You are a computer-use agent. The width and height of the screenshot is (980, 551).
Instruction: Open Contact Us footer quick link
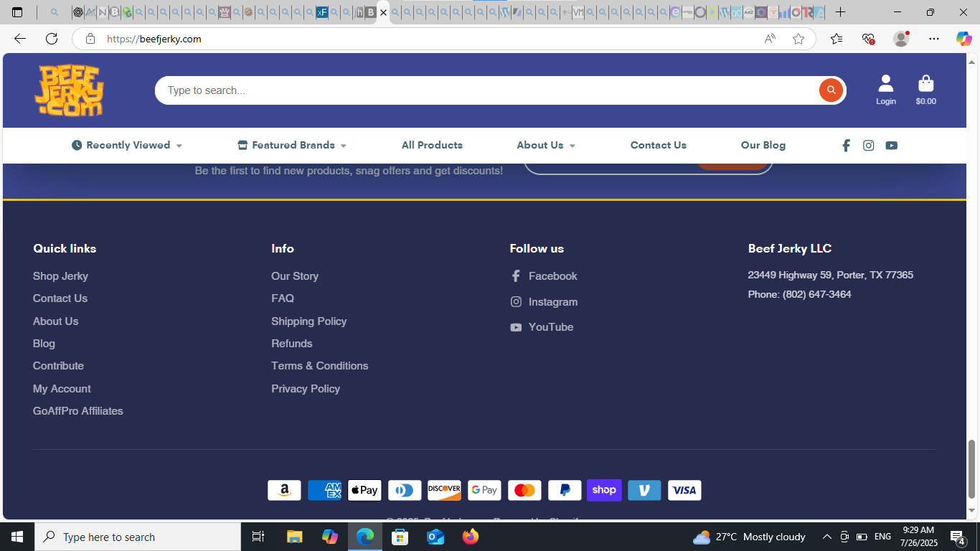pos(60,298)
